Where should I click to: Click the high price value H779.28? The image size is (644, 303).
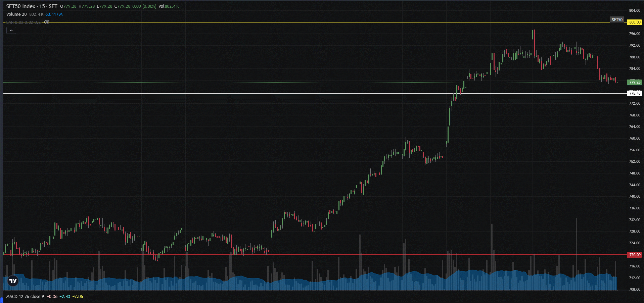tap(87, 6)
